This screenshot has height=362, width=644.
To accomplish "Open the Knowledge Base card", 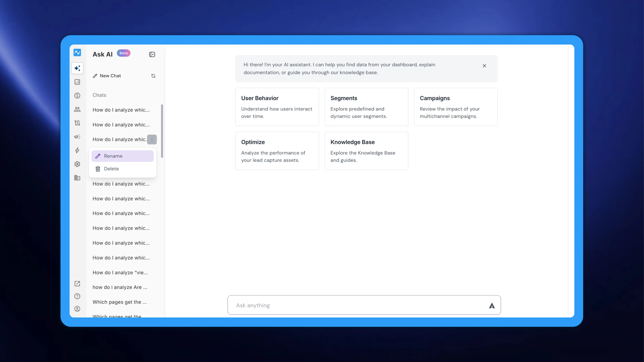I will point(366,151).
